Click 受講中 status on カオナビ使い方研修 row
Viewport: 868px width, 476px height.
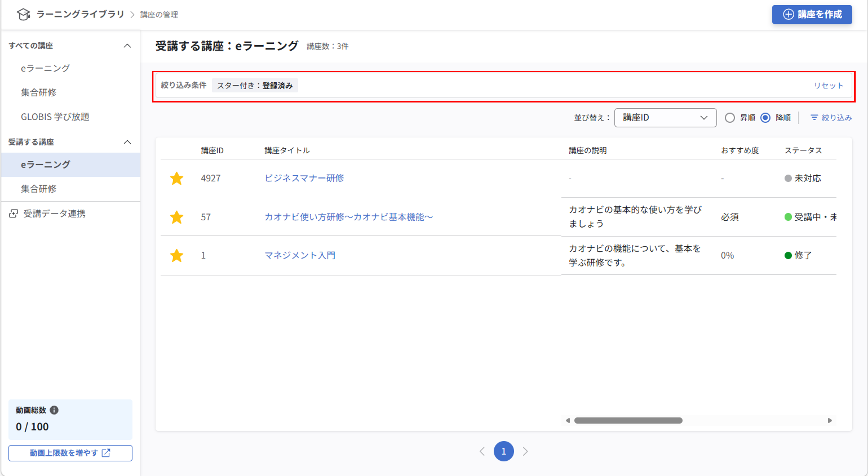tap(810, 217)
